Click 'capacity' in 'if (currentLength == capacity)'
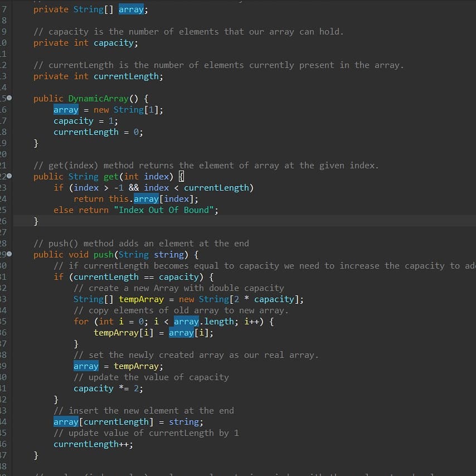The width and height of the screenshot is (476, 476). [x=179, y=277]
